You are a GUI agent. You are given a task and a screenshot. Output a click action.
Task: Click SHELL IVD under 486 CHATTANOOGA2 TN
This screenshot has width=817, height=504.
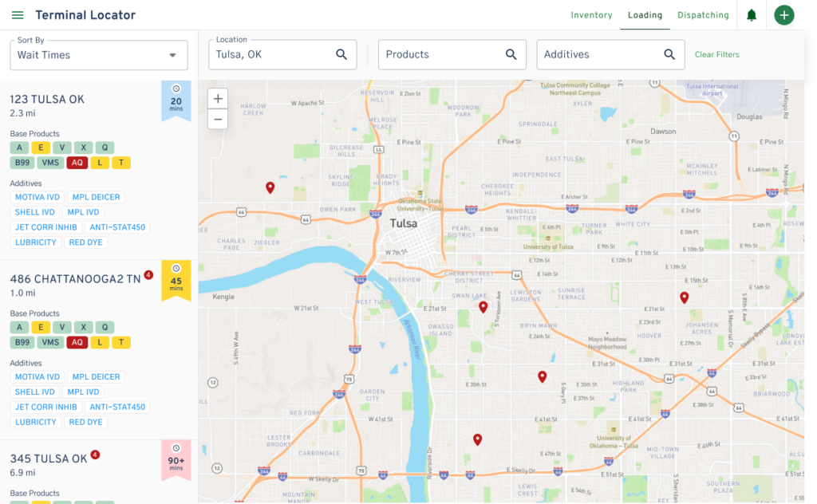pyautogui.click(x=35, y=392)
